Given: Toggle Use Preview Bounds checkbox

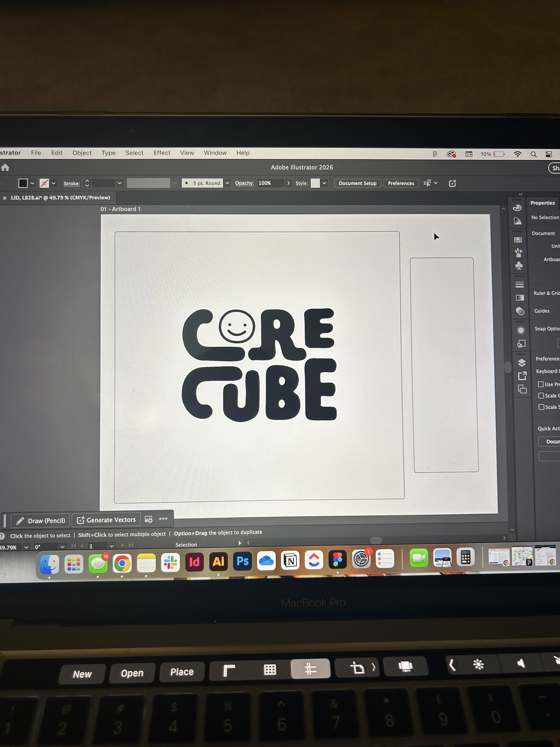Looking at the screenshot, I should click(541, 384).
